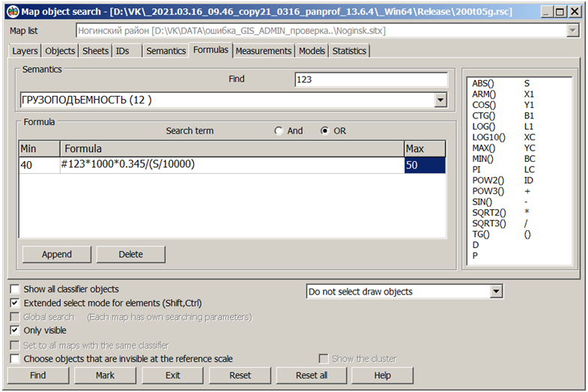This screenshot has height=392, width=588.
Task: Select the Min cell with value 40
Action: 40,165
